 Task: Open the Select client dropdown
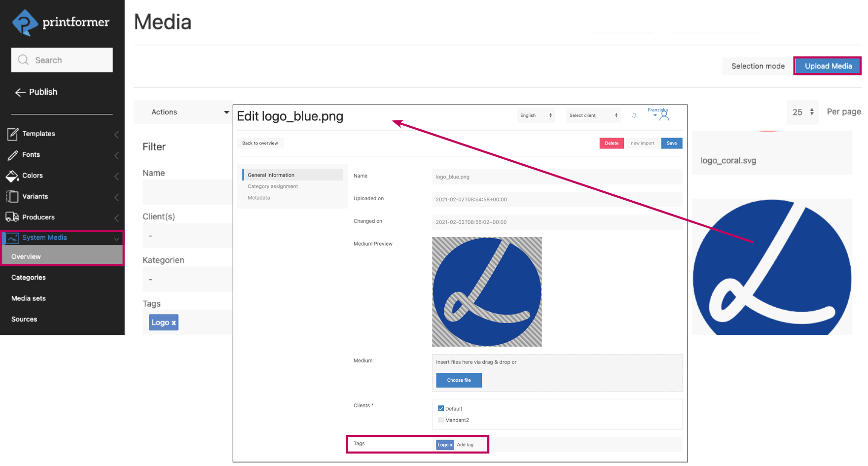pyautogui.click(x=593, y=115)
